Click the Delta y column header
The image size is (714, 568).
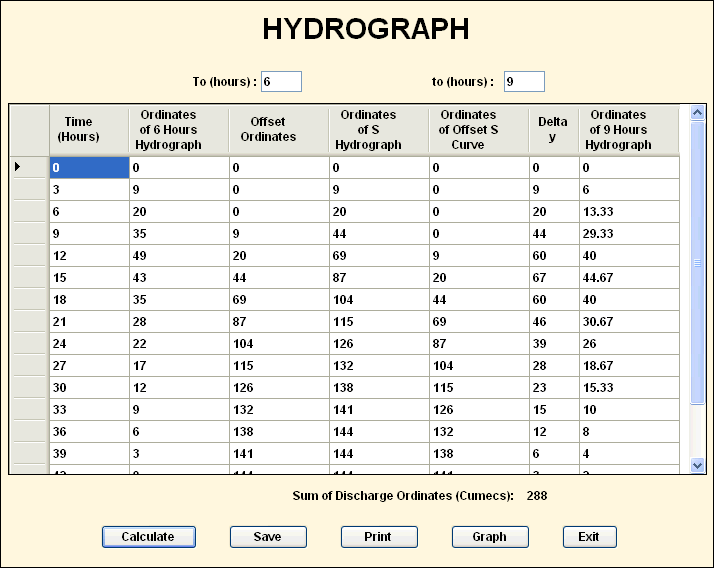(553, 130)
